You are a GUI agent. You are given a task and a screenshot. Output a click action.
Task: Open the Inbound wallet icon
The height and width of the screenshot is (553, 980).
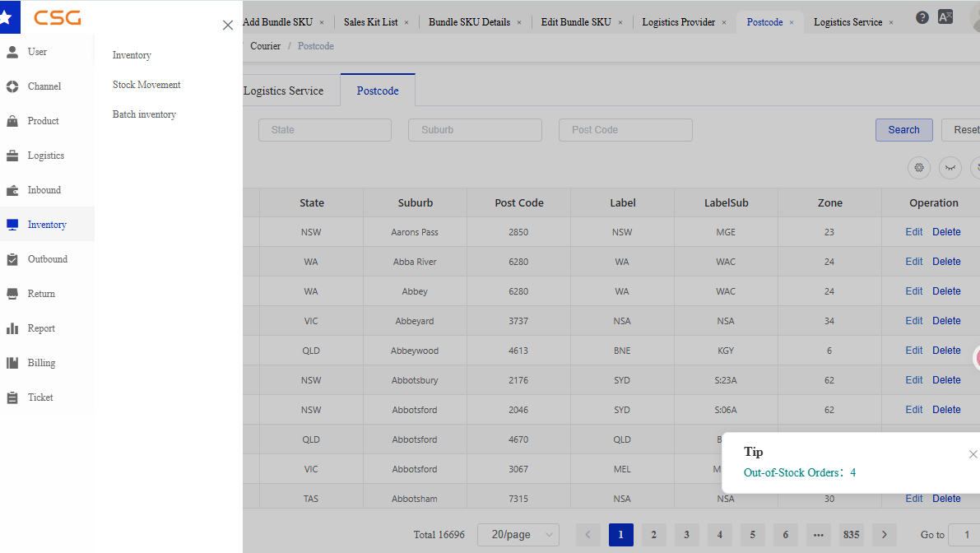pos(12,190)
